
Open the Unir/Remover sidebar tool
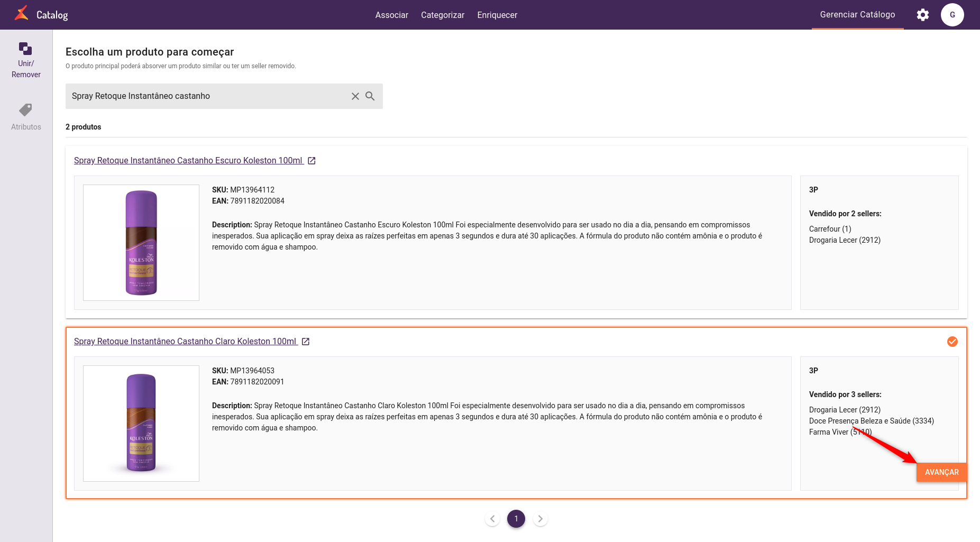26,60
